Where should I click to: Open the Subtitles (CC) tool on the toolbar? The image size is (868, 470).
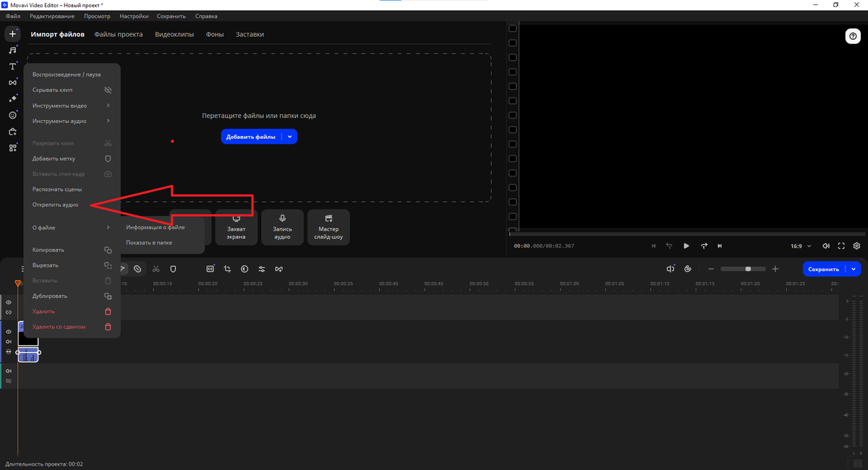[210, 268]
